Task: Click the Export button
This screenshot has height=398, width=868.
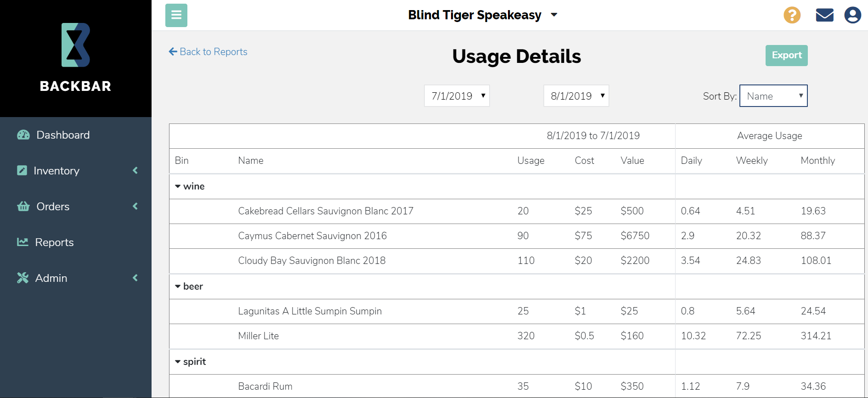Action: coord(786,55)
